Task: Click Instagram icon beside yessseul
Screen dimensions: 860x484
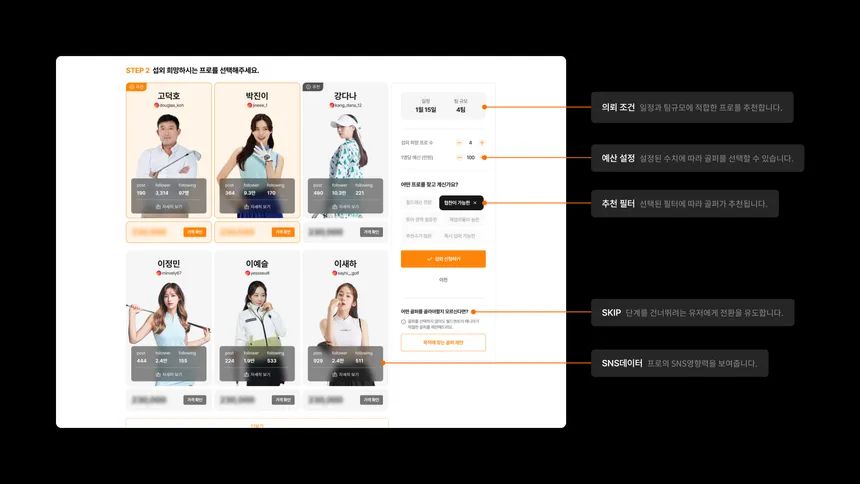Action: pyautogui.click(x=247, y=273)
